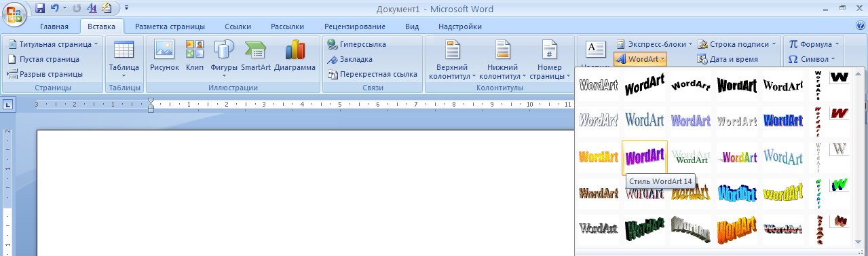Expand the Экспресс-блоки dropdown
The image size is (868, 256).
coord(654,44)
